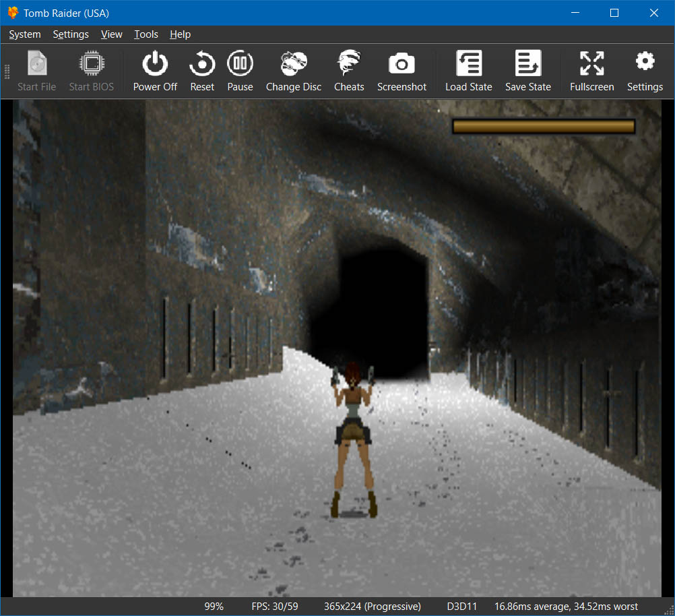Open the Settings menu in menu bar
The width and height of the screenshot is (675, 616).
pos(71,34)
